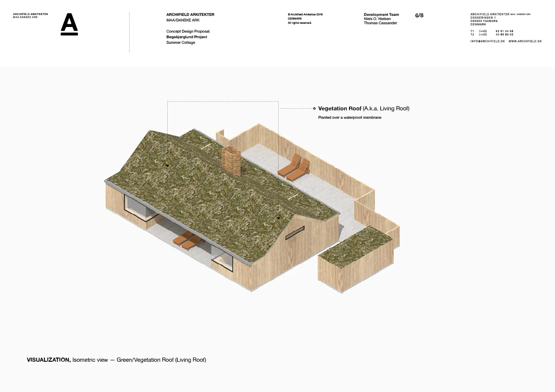Click the circular marker beside "Vegetation Roof"

coord(314,108)
